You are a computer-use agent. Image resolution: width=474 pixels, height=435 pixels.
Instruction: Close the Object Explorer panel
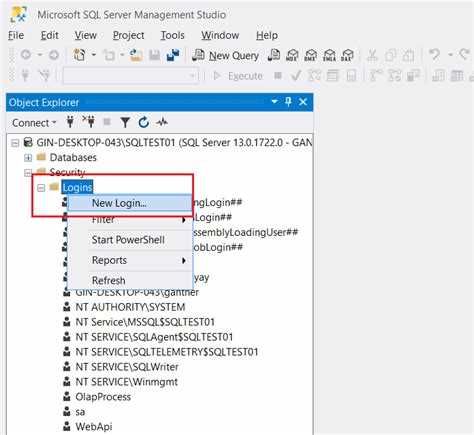303,102
